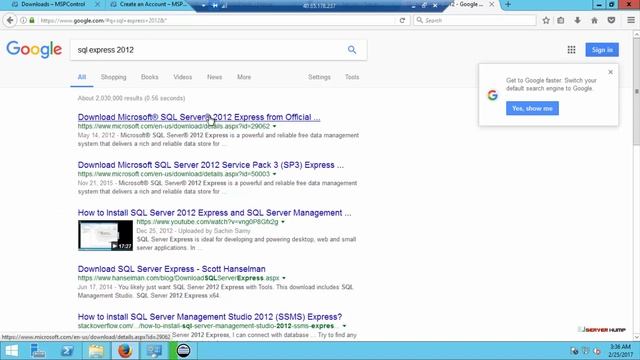Open the More search filter dropdown
This screenshot has width=640, height=360.
tap(244, 77)
